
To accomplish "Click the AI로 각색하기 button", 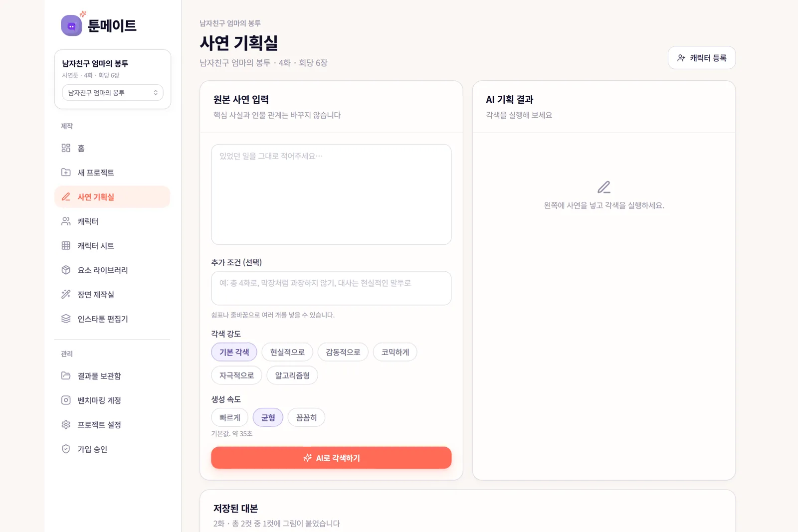I will 331,458.
